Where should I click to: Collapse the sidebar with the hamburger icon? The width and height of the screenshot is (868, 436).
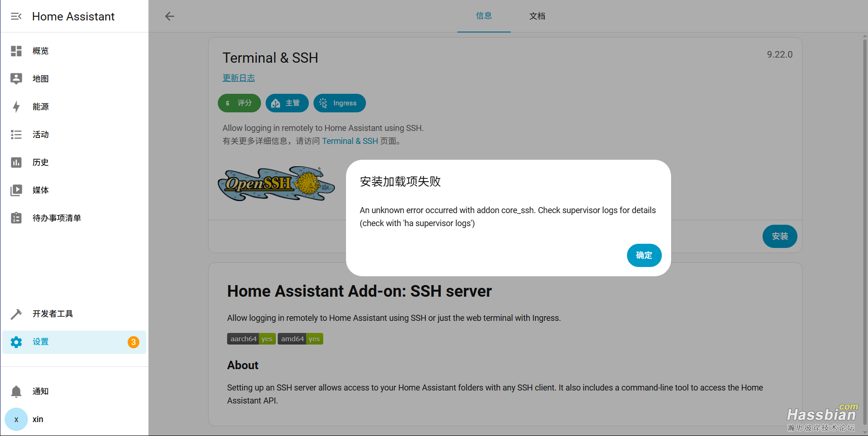tap(16, 16)
